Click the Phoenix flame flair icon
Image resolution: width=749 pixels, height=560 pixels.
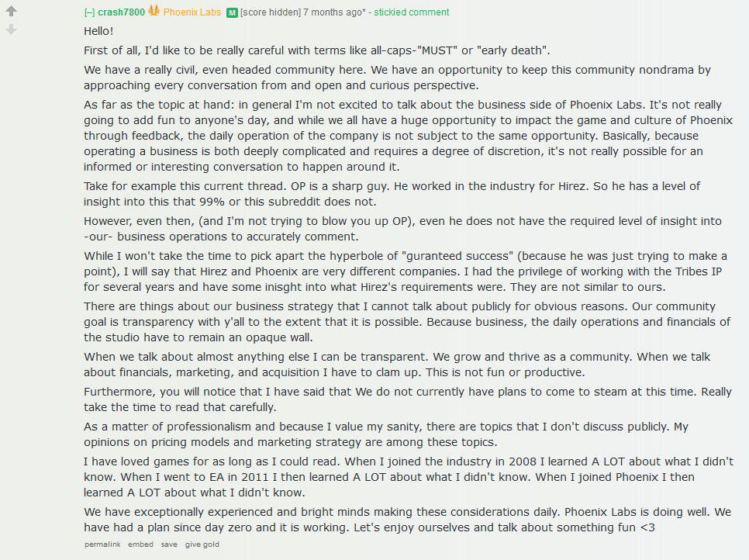154,10
